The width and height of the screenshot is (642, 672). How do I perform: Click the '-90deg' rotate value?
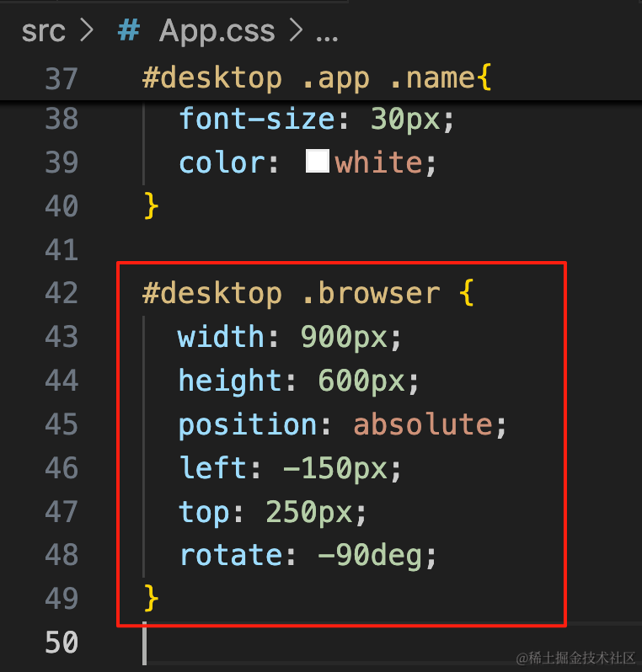pyautogui.click(x=370, y=557)
